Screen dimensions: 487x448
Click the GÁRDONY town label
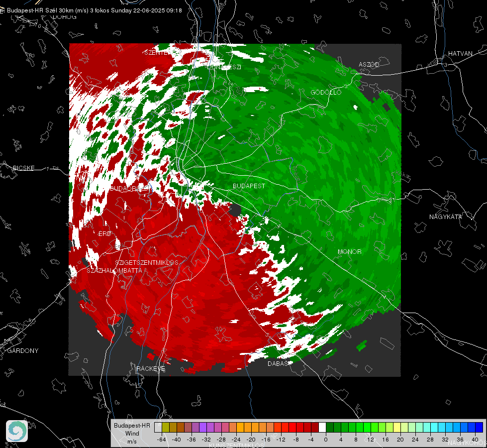click(23, 351)
